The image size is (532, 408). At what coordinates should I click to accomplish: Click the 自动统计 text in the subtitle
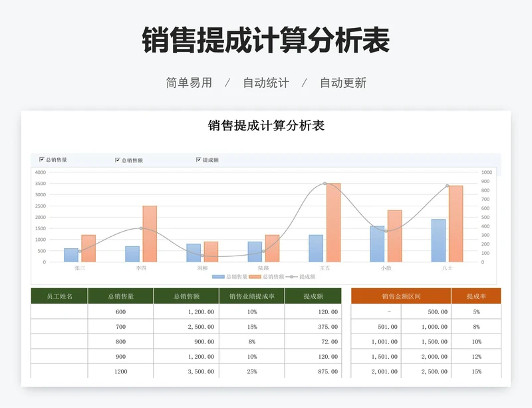[x=265, y=83]
